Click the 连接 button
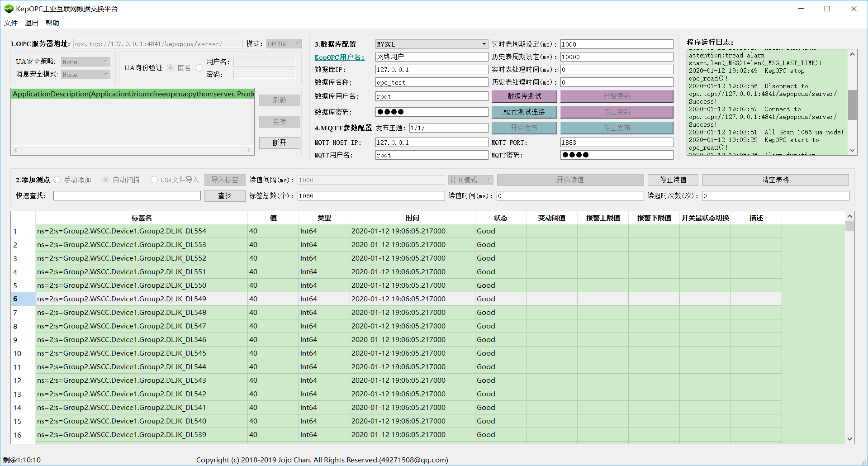Viewport: 868px width, 466px height. coord(280,122)
